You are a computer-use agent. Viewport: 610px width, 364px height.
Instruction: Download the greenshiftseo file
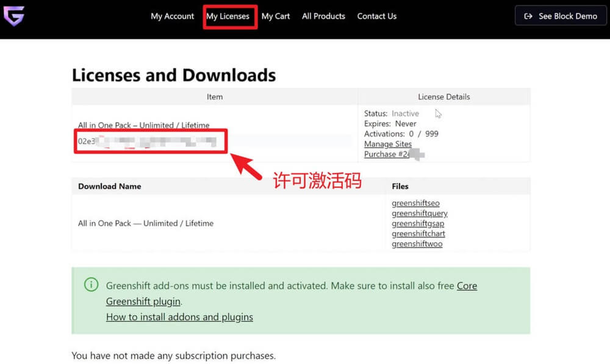[415, 203]
